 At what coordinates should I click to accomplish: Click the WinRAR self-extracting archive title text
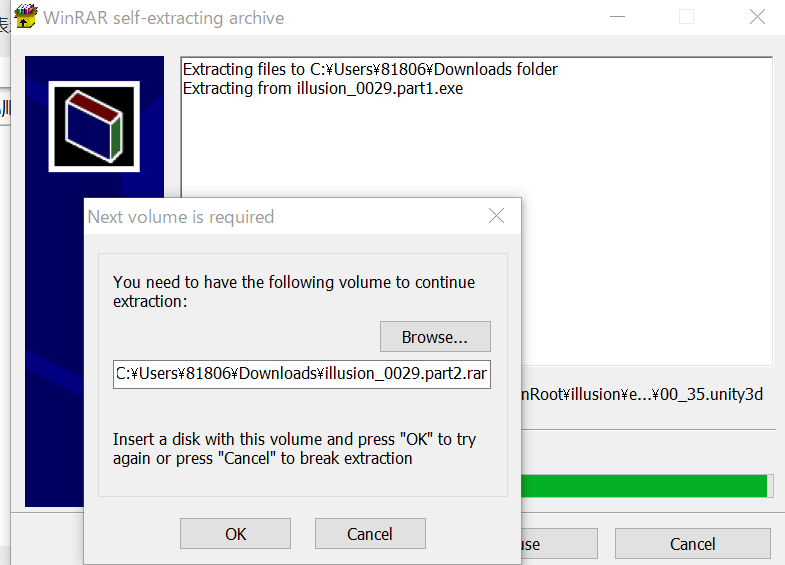pos(164,18)
